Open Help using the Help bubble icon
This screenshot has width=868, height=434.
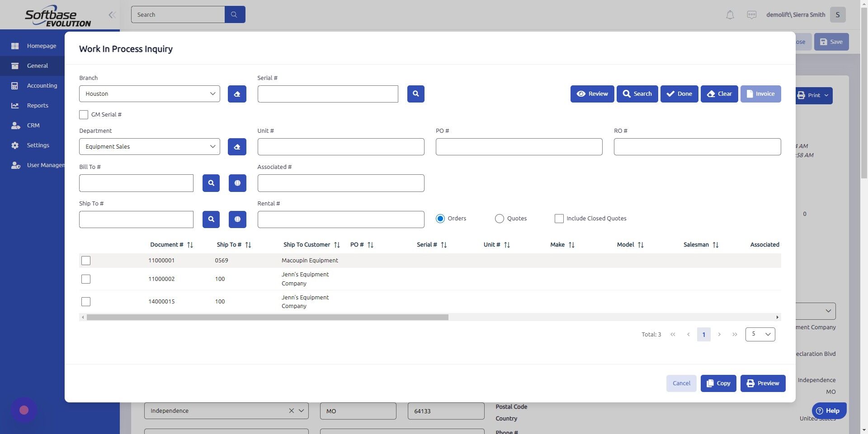click(820, 411)
